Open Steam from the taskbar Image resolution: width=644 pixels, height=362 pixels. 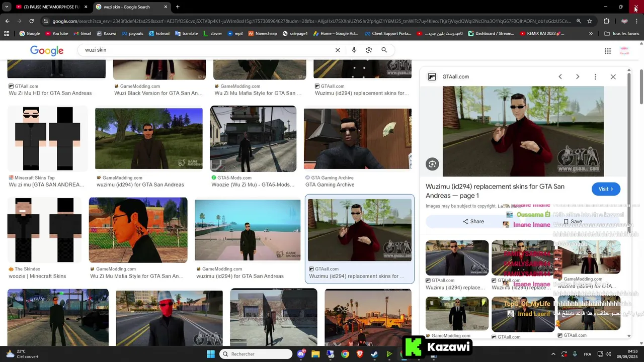(374, 354)
